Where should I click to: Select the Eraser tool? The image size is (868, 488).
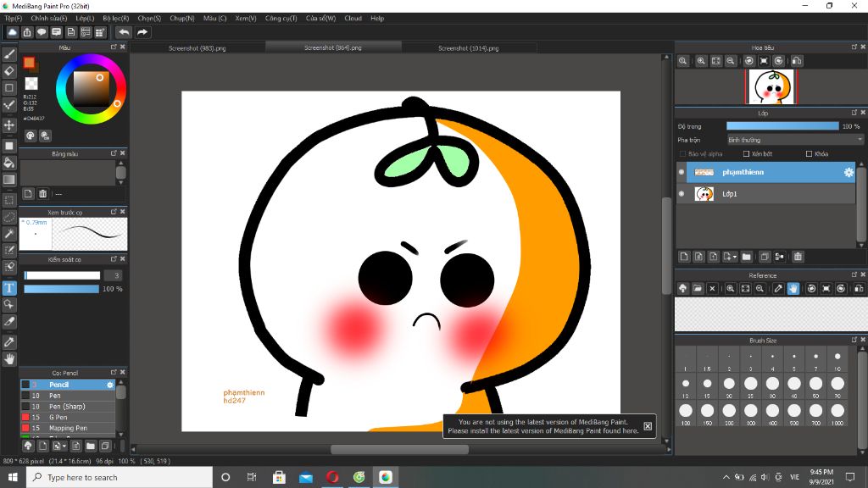[9, 71]
